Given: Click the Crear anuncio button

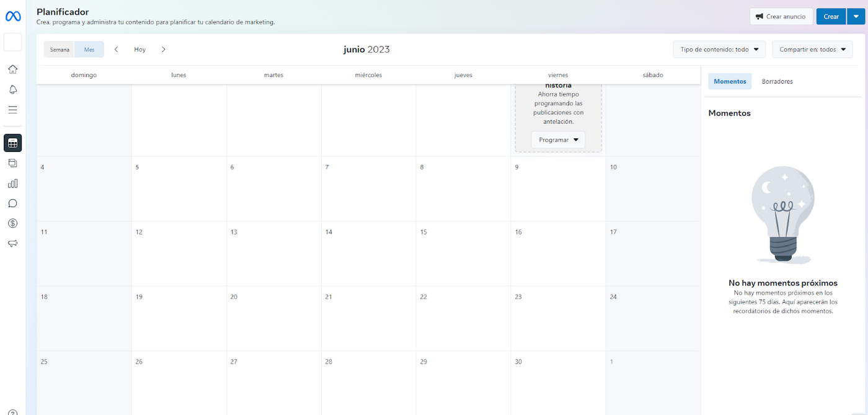Looking at the screenshot, I should pos(781,17).
